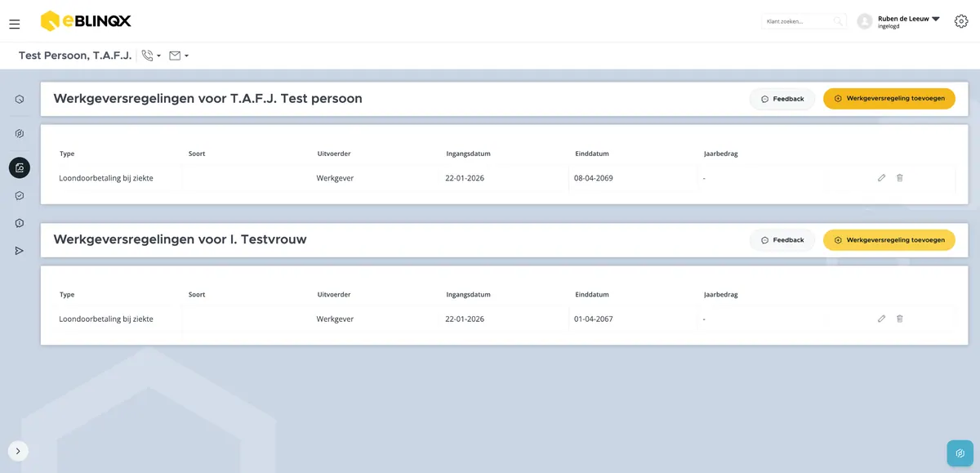Click the 'Werkgeversregelingen voor I. Testvrouw' heading

[x=180, y=240]
